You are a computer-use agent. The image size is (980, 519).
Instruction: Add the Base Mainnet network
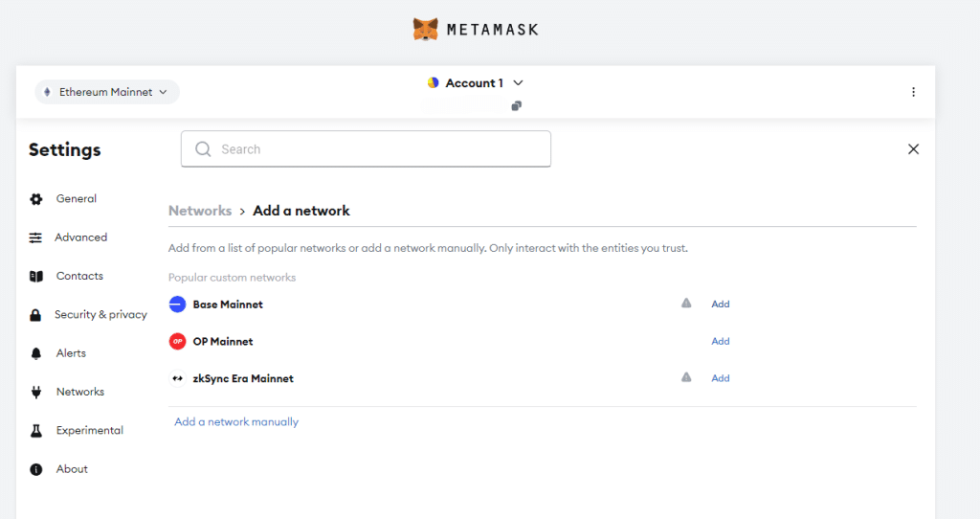coord(721,304)
